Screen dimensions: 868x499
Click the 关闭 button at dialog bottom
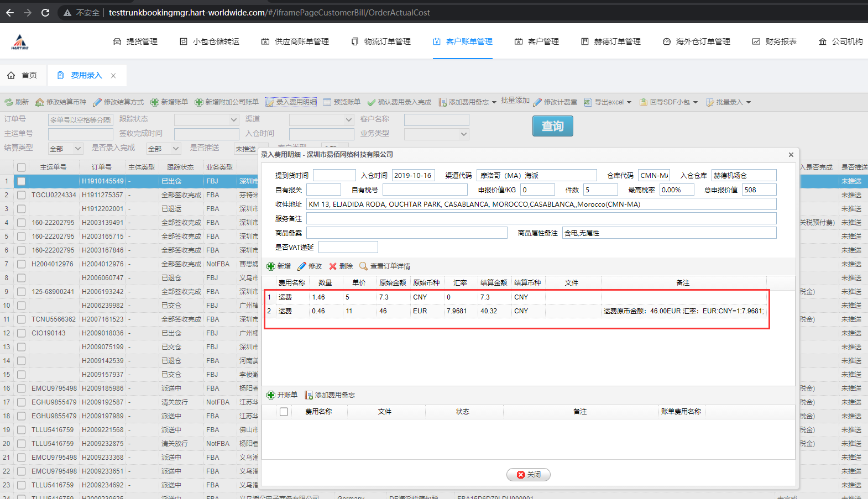point(528,475)
